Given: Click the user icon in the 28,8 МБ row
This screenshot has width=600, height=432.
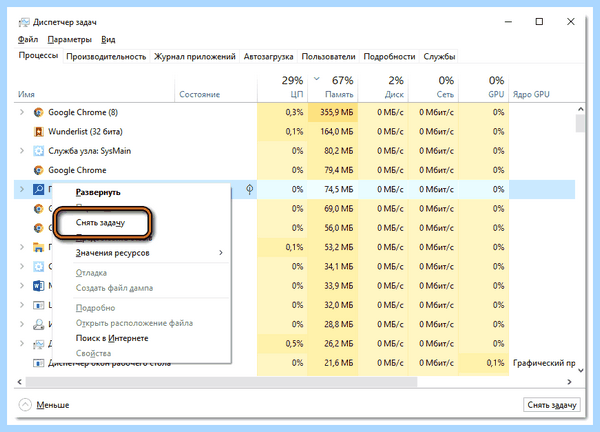Looking at the screenshot, I should tap(38, 324).
